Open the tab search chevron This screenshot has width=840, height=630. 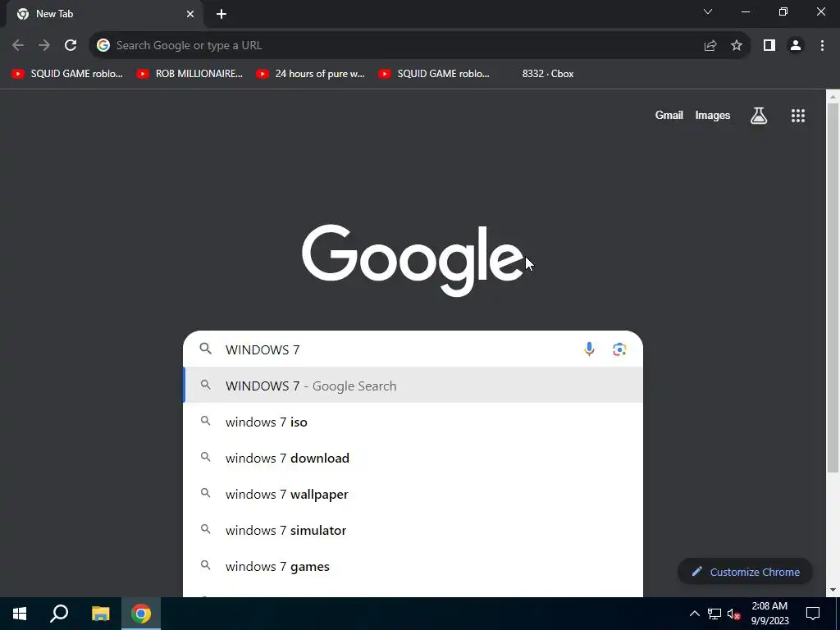click(708, 11)
